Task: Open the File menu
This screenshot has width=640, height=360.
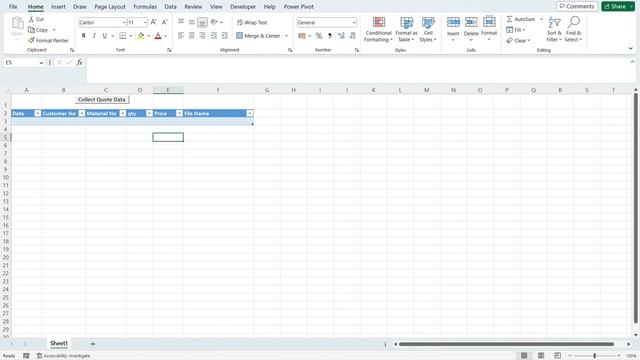Action: [13, 7]
